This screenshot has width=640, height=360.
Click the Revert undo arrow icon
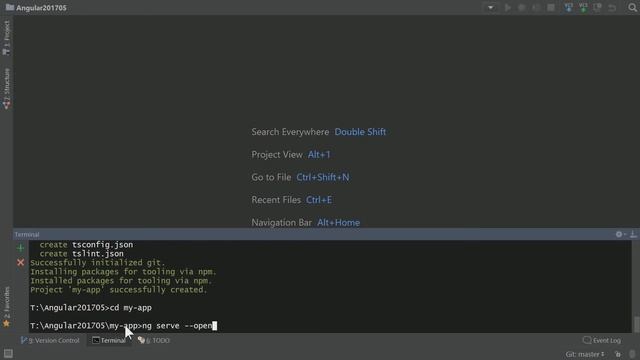pos(612,7)
